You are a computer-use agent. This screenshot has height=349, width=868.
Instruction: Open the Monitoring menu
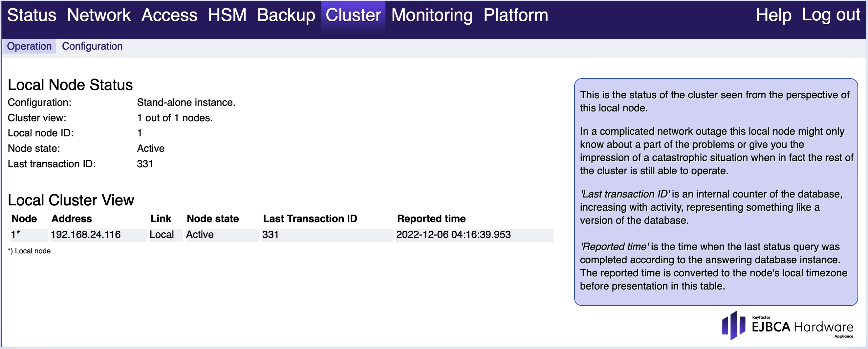coord(432,15)
